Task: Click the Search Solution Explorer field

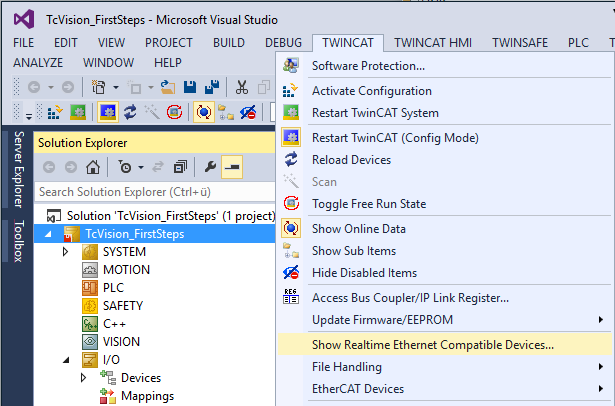Action: point(155,192)
